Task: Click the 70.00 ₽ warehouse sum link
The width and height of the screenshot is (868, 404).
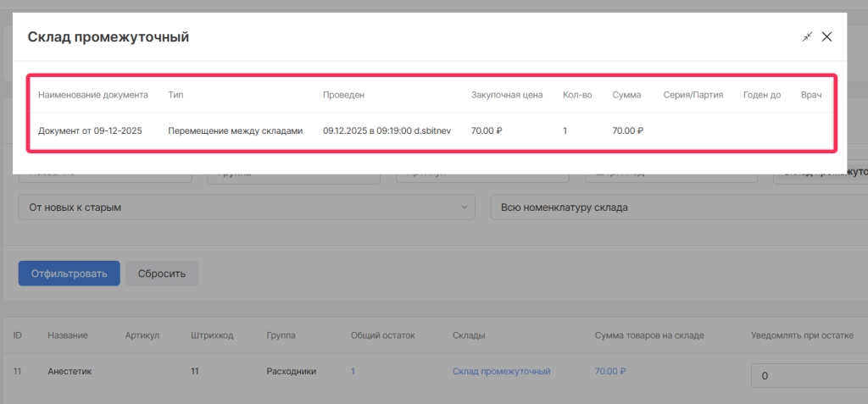Action: 610,371
